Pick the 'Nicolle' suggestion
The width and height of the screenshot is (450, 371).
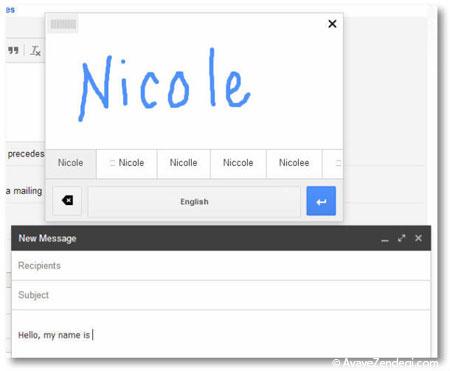pos(184,163)
